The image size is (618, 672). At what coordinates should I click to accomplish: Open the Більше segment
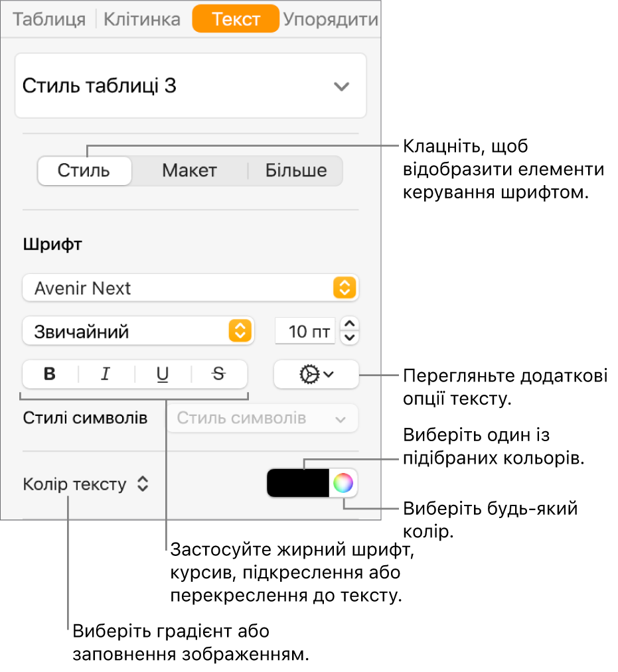(296, 170)
